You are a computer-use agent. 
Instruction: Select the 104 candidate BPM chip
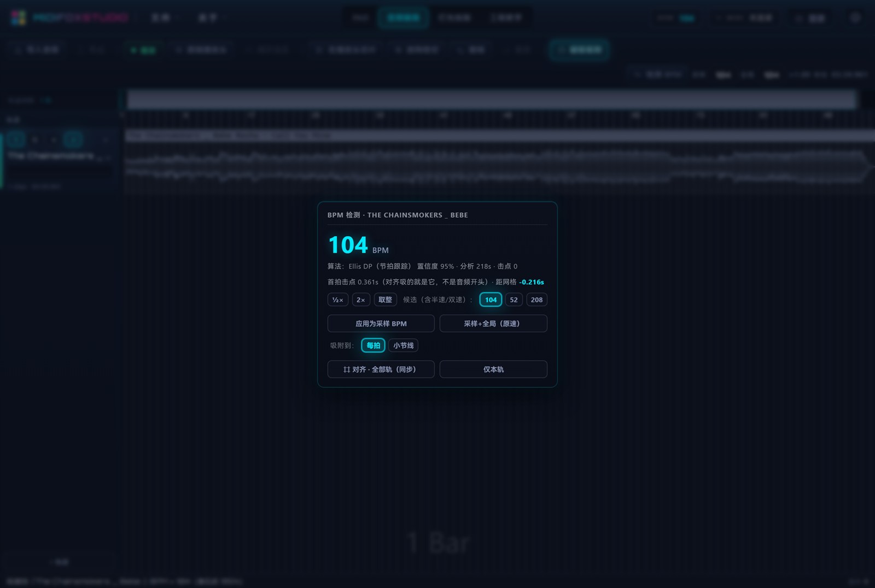point(491,300)
